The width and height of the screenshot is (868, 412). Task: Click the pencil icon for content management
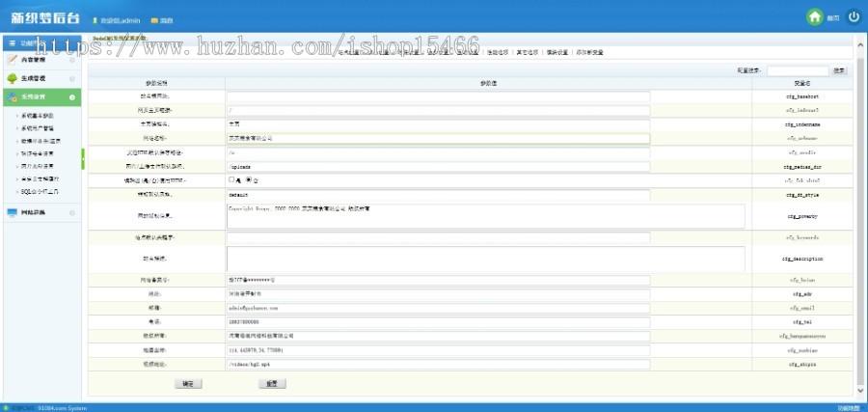tap(12, 59)
